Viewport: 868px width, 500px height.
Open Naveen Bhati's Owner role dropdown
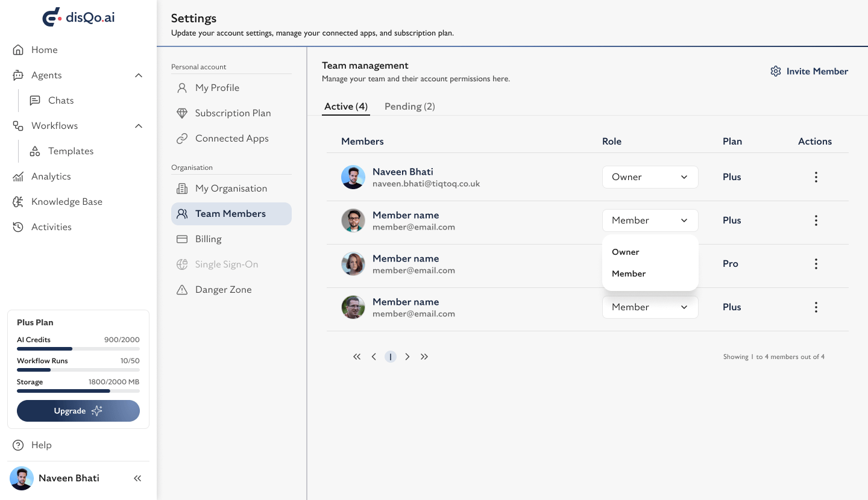click(650, 177)
